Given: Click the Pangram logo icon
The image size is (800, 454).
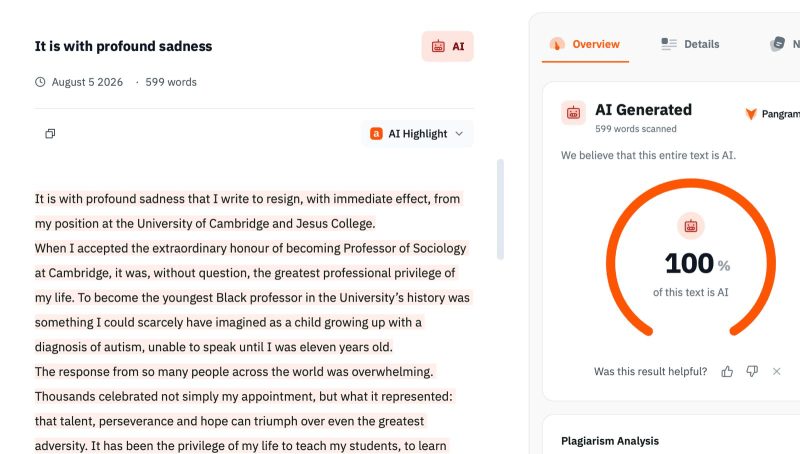Looking at the screenshot, I should [751, 114].
